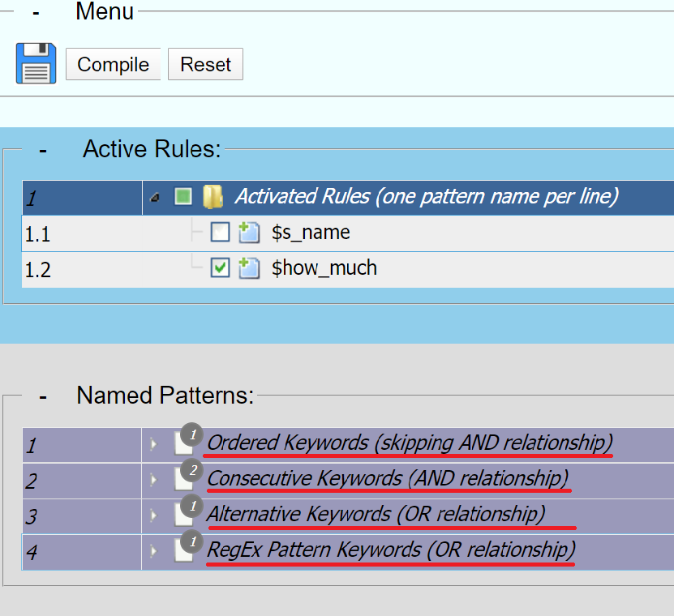This screenshot has width=674, height=616.
Task: Click the document icon for Consecutive Keywords
Action: point(184,479)
